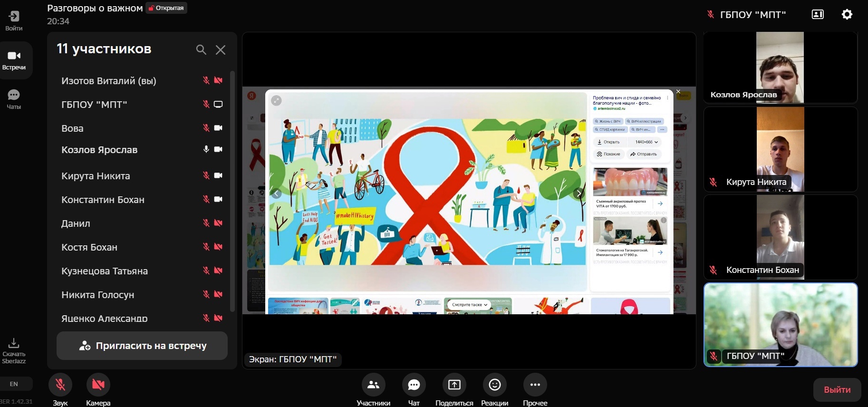Click the ВИЧ иллюстрации search tag

coord(644,121)
